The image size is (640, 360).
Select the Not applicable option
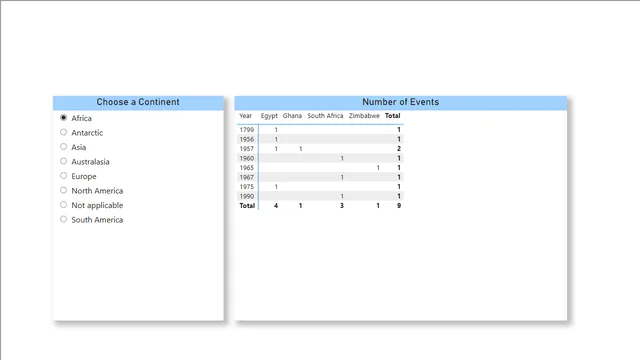click(63, 205)
